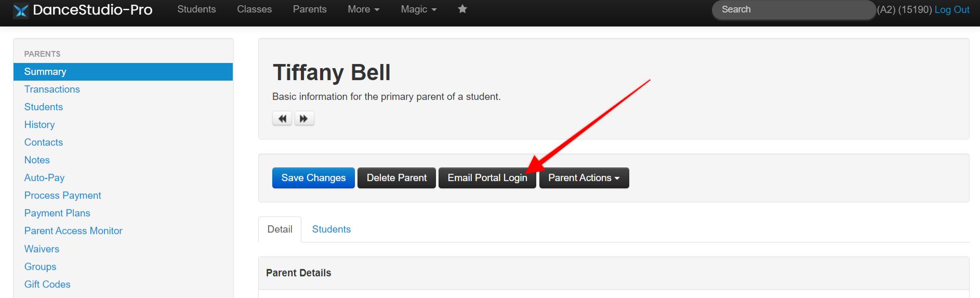Switch to the Students tab

point(332,229)
